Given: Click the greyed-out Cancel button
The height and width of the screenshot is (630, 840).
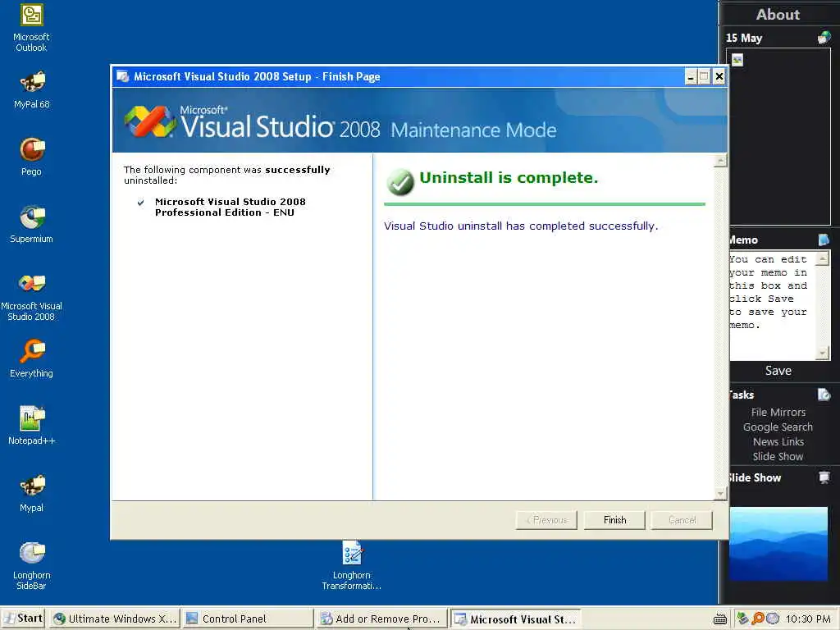Looking at the screenshot, I should [x=682, y=519].
